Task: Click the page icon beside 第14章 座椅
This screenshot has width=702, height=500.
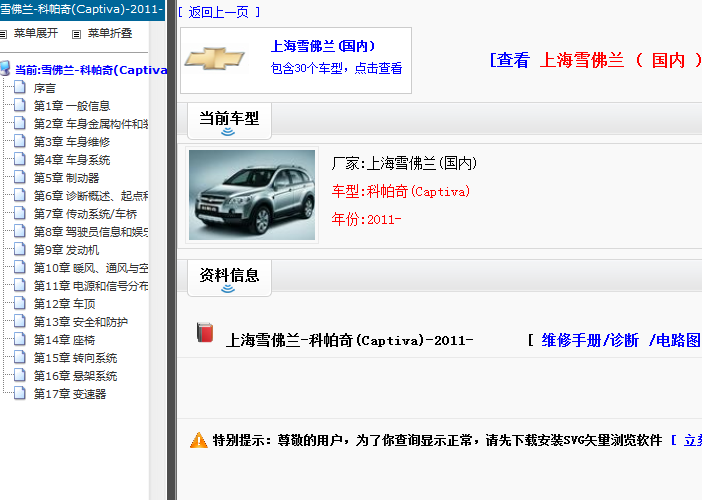Action: [x=20, y=338]
